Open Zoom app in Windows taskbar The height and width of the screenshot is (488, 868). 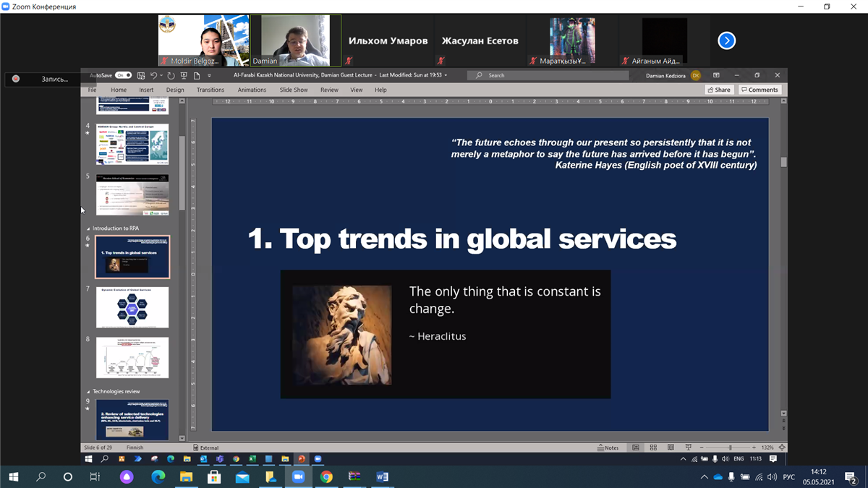[x=297, y=477]
